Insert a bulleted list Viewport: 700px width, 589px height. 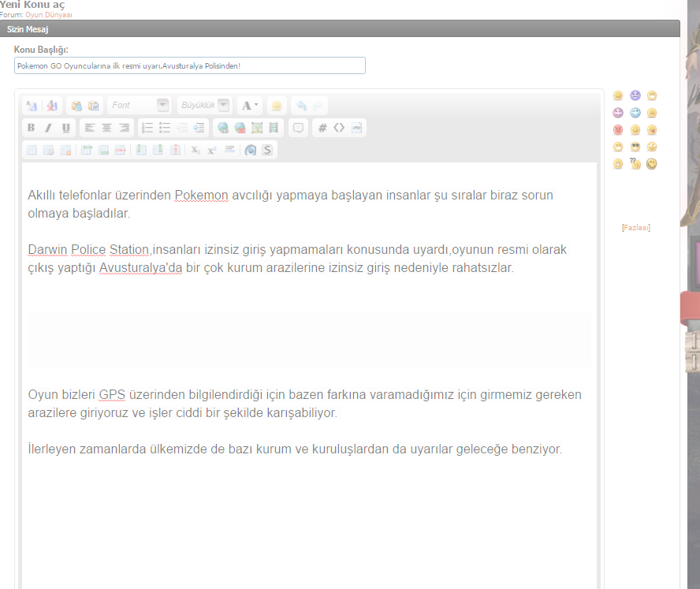point(165,128)
